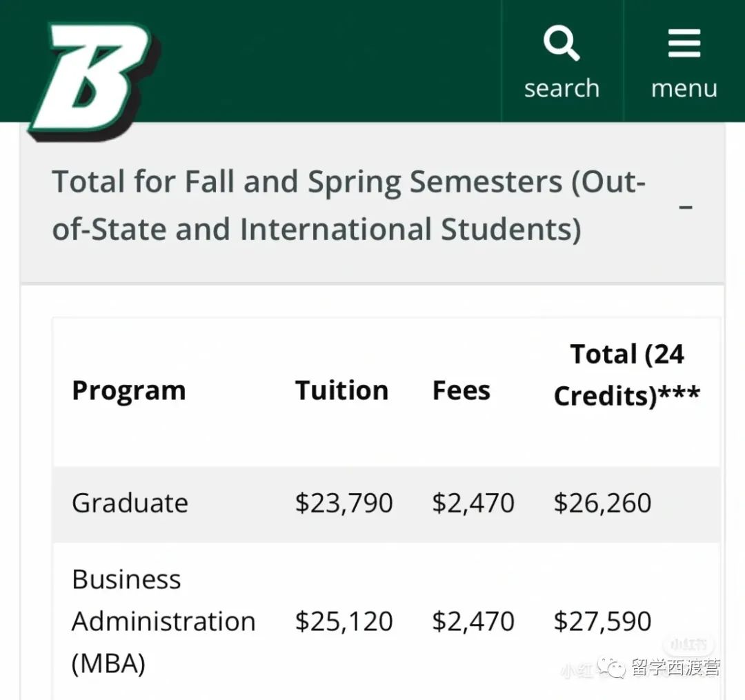745x700 pixels.
Task: Select the Program column header
Action: (129, 391)
